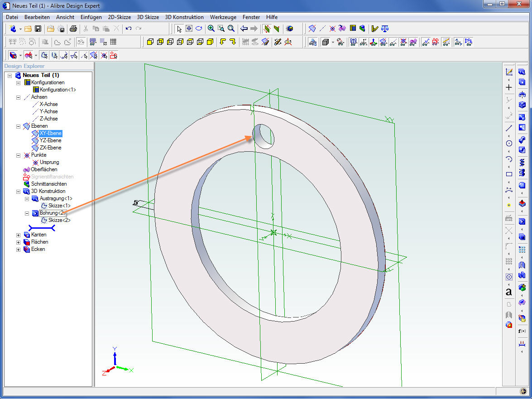The image size is (532, 399).
Task: Select Schnittansichten in the tree
Action: pyautogui.click(x=49, y=184)
